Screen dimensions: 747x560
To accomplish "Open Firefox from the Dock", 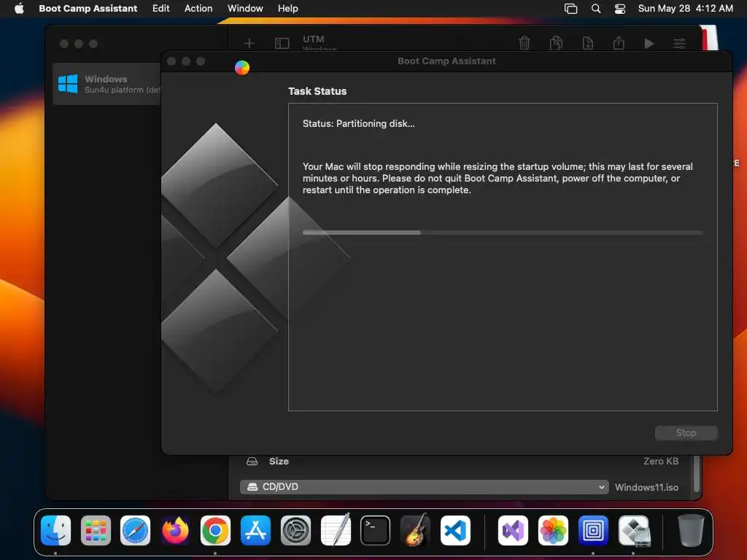I will click(x=175, y=530).
